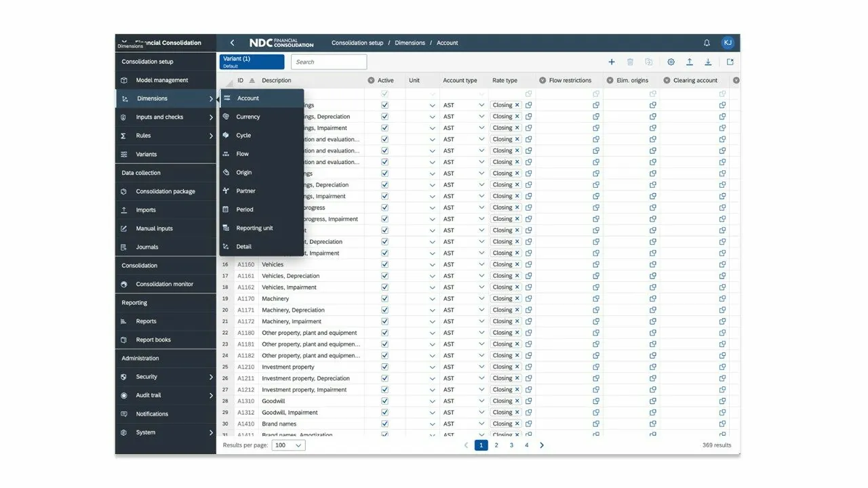Open the notifications bell icon
This screenshot has width=868, height=488.
coord(707,43)
